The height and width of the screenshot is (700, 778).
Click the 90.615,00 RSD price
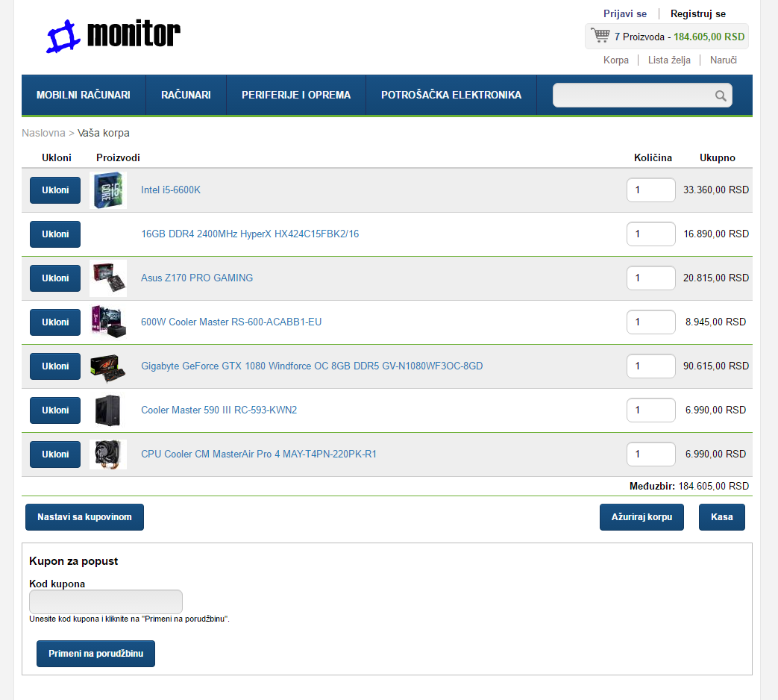(x=716, y=366)
